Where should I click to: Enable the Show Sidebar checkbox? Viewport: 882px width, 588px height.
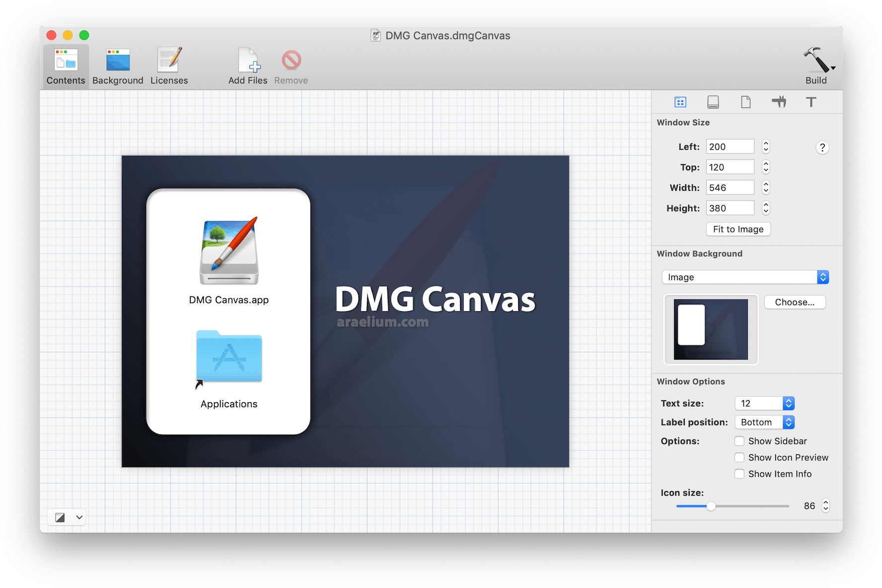[739, 441]
